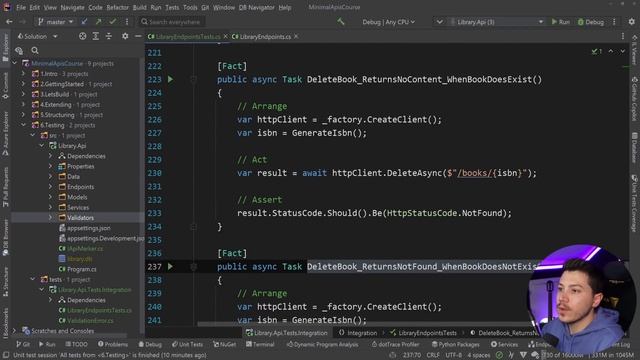Image resolution: width=640 pixels, height=360 pixels.
Task: Open run configuration more-actions dots
Action: (x=614, y=22)
